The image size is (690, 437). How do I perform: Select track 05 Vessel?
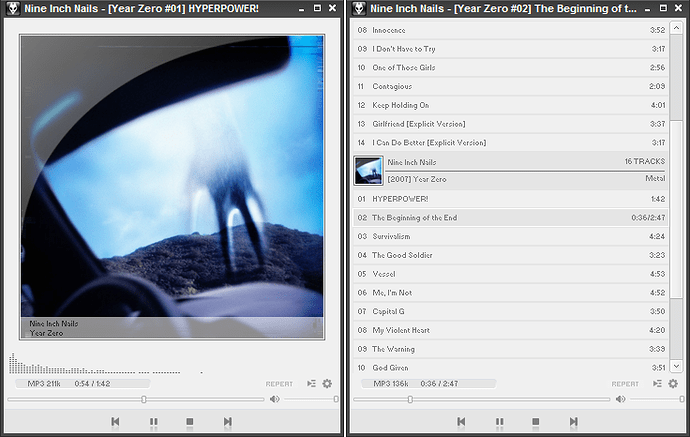click(x=511, y=274)
